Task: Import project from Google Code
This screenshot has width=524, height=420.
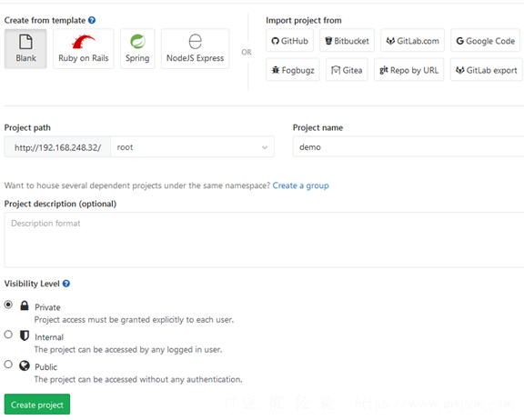Action: point(485,41)
